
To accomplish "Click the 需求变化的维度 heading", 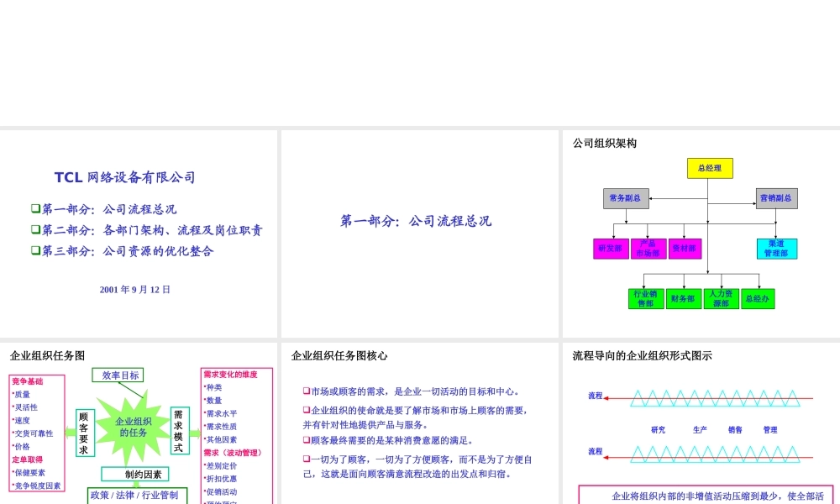I will tap(230, 375).
